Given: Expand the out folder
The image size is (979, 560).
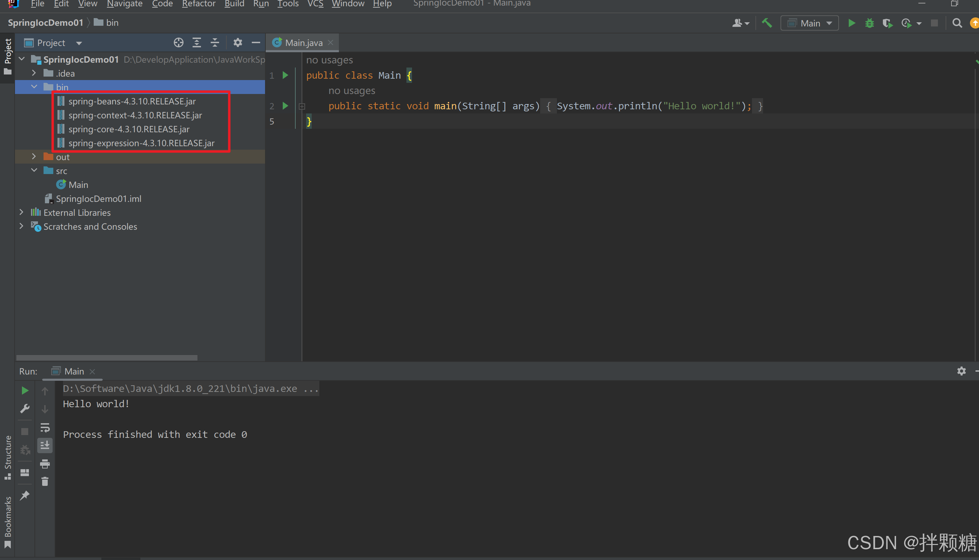Looking at the screenshot, I should click(x=34, y=156).
